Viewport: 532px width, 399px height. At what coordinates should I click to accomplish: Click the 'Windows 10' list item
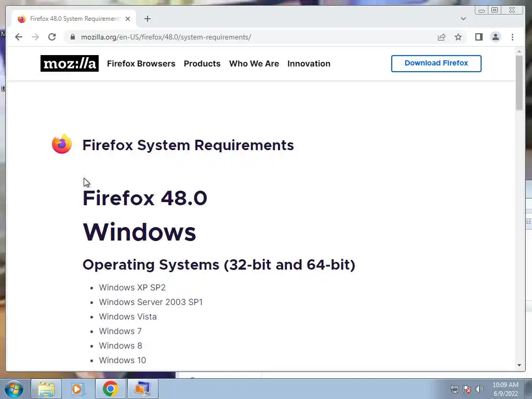(123, 361)
